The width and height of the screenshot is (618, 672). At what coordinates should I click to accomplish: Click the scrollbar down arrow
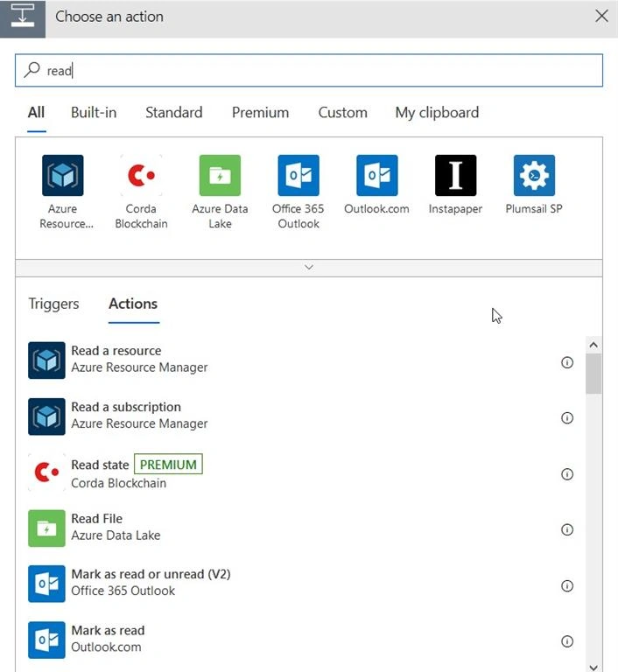(593, 667)
